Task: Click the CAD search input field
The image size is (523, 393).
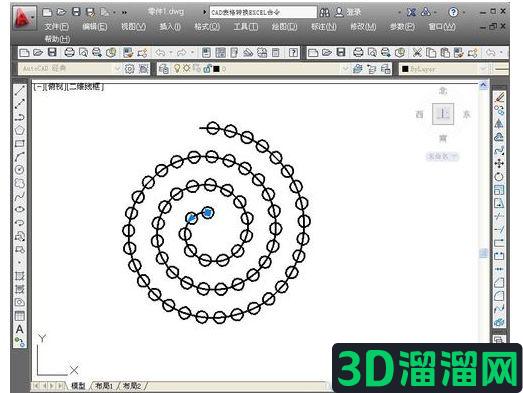Action: click(263, 13)
